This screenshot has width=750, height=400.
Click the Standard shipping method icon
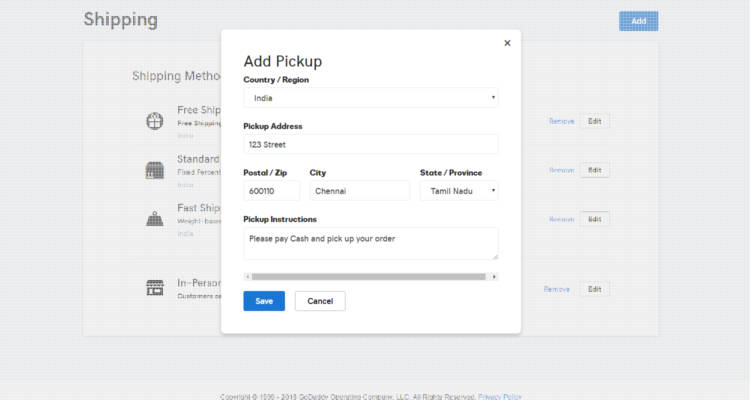click(154, 170)
